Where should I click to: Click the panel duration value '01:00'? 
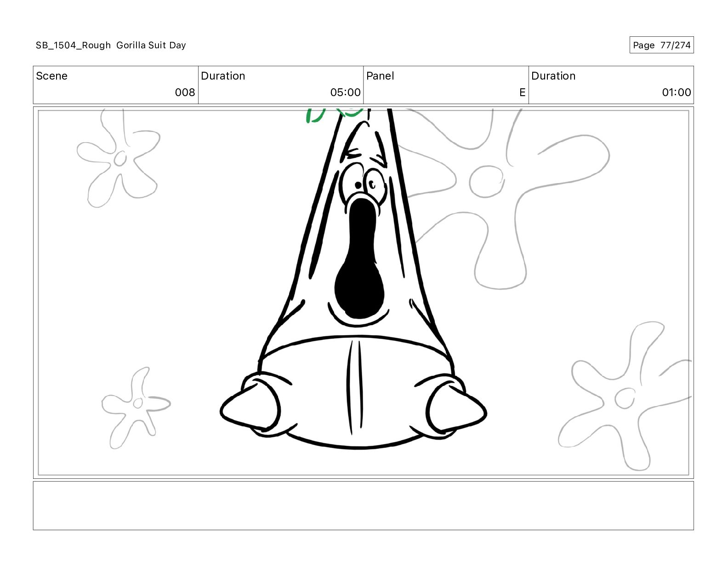(676, 92)
